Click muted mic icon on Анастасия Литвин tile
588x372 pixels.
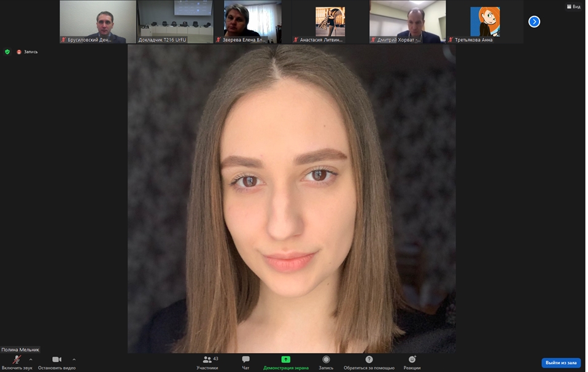pyautogui.click(x=295, y=40)
